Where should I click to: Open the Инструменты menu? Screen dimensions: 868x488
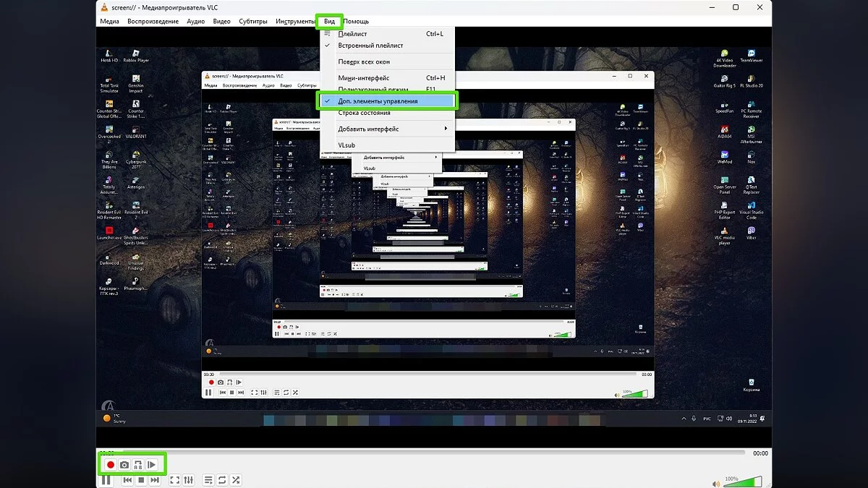click(x=294, y=21)
